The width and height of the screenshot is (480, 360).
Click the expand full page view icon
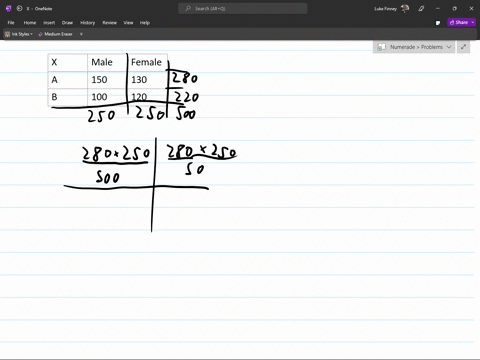coord(463,47)
